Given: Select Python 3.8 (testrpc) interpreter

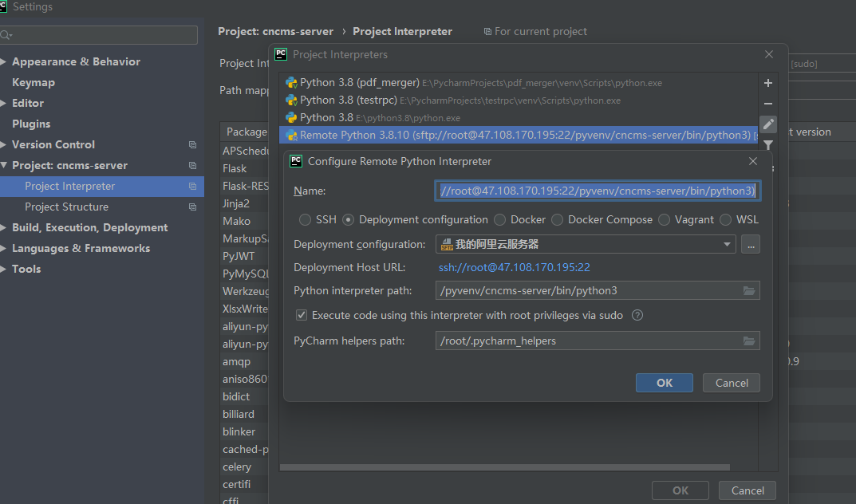Looking at the screenshot, I should point(519,100).
